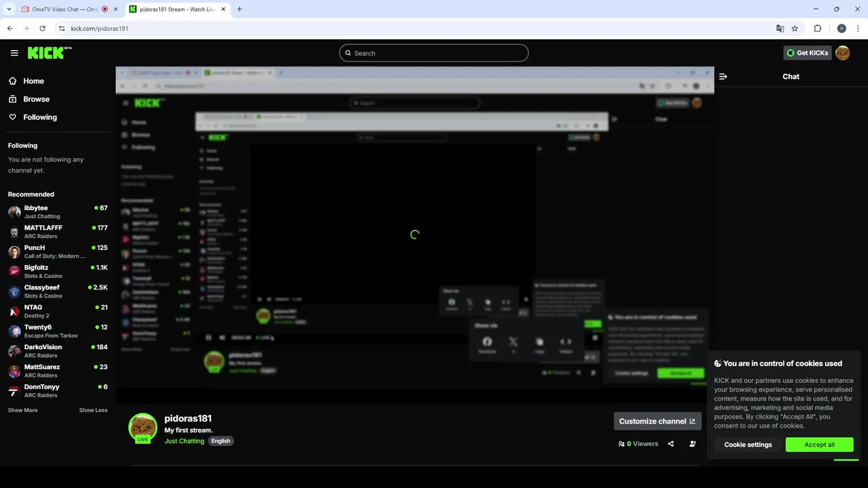
Task: Open Classybeef's channel
Action: pos(58,291)
